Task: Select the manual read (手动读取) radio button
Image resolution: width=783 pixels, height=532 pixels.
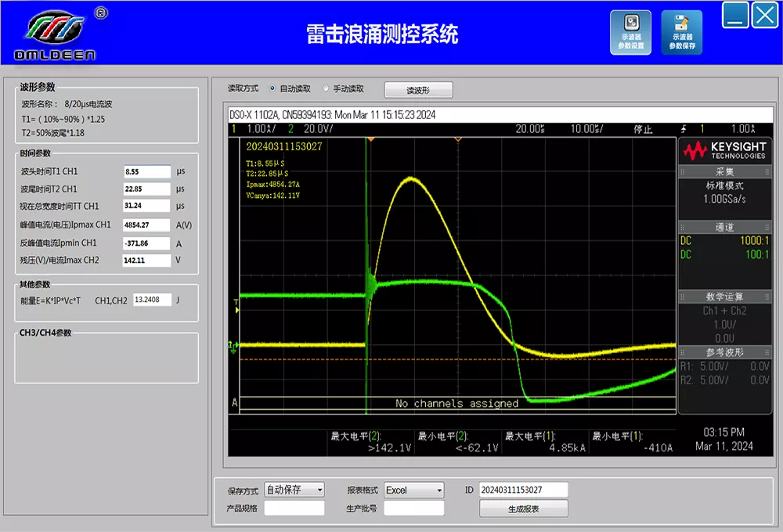Action: [326, 89]
